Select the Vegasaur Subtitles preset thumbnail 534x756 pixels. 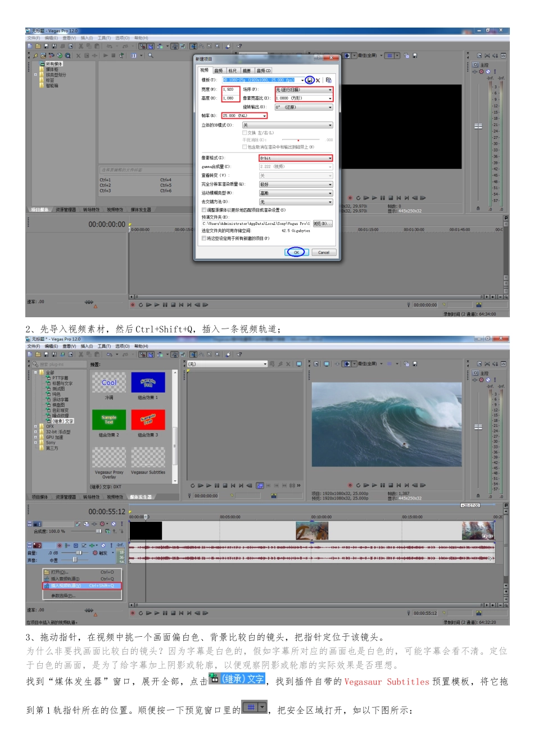coord(148,458)
